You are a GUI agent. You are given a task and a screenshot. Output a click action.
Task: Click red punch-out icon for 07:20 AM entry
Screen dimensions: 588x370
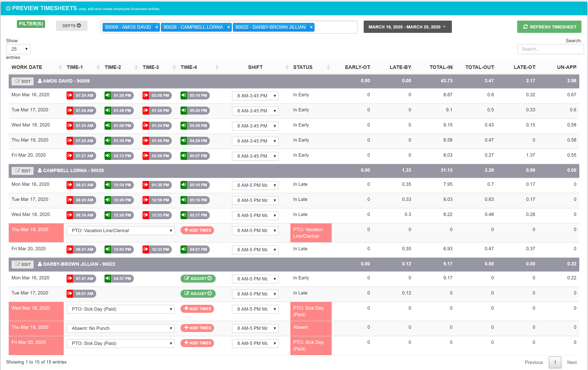(70, 95)
